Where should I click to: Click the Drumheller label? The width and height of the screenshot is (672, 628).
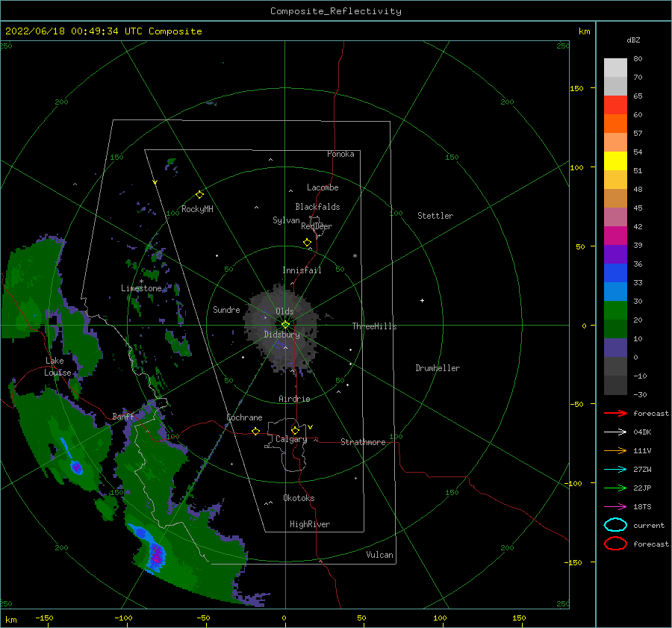coord(438,368)
